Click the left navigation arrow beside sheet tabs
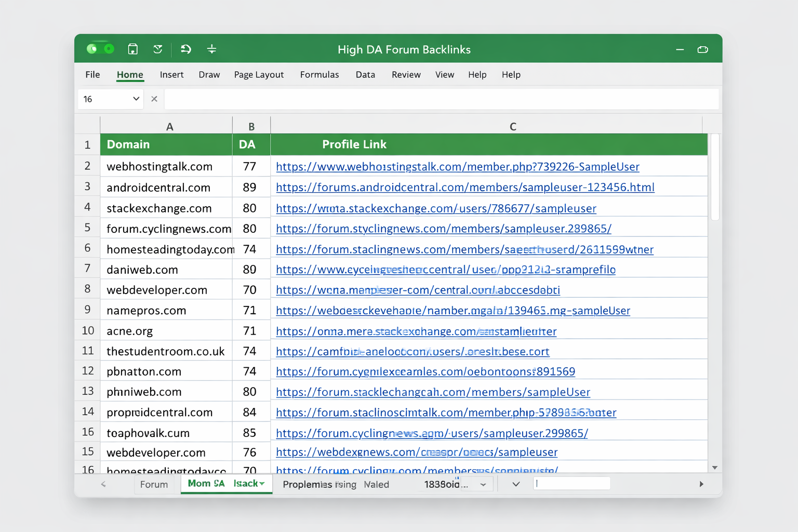The height and width of the screenshot is (532, 798). [x=103, y=484]
